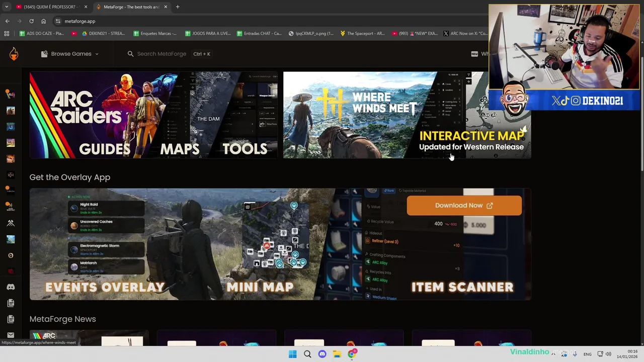Open the Enquetes Marcas bookmark

coord(155,34)
